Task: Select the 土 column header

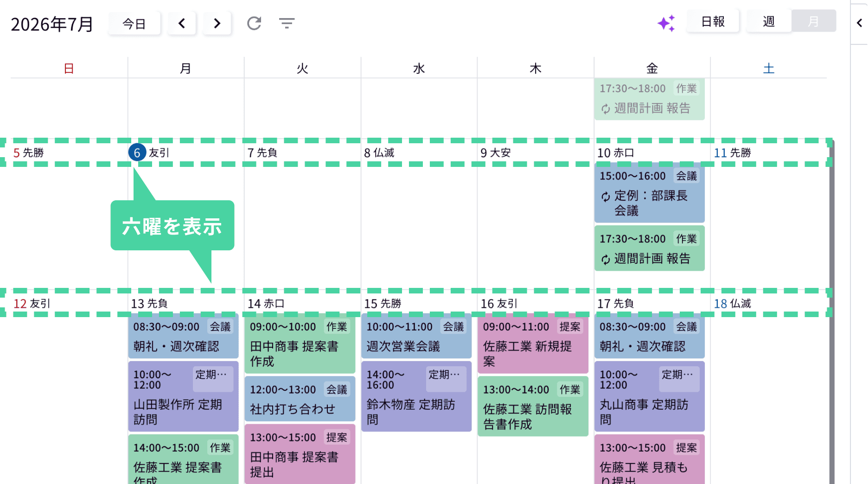Action: 769,69
